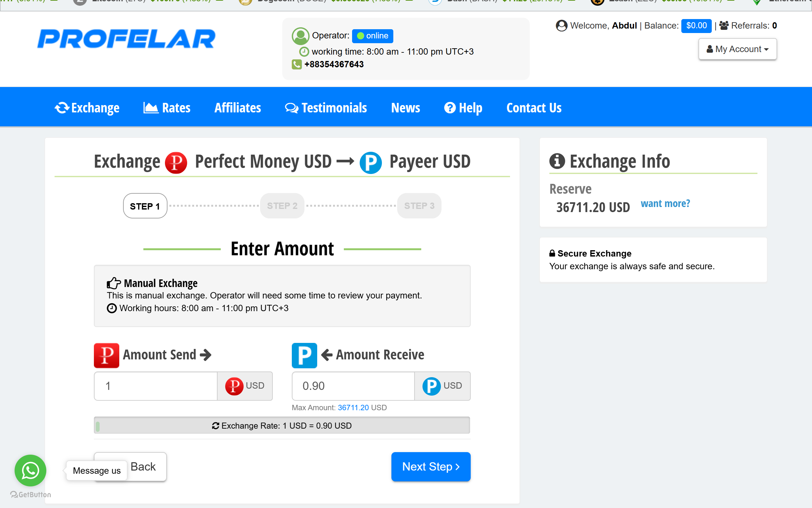Click the Perfect Money icon beside Amount Send
The image size is (812, 508).
tap(106, 356)
